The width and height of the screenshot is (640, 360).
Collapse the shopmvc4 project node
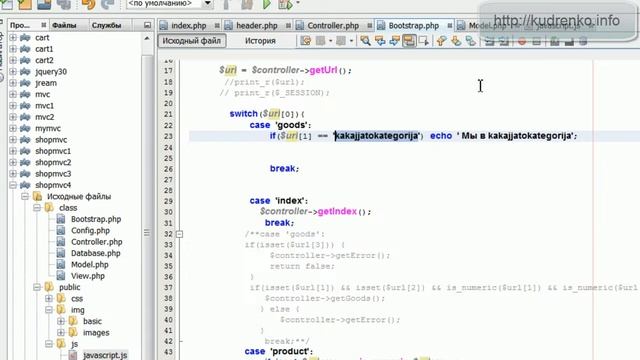(13, 185)
